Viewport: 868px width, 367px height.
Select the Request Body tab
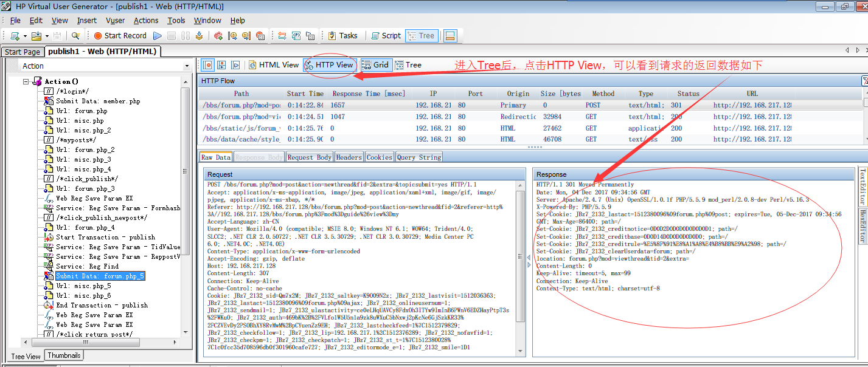[x=310, y=157]
